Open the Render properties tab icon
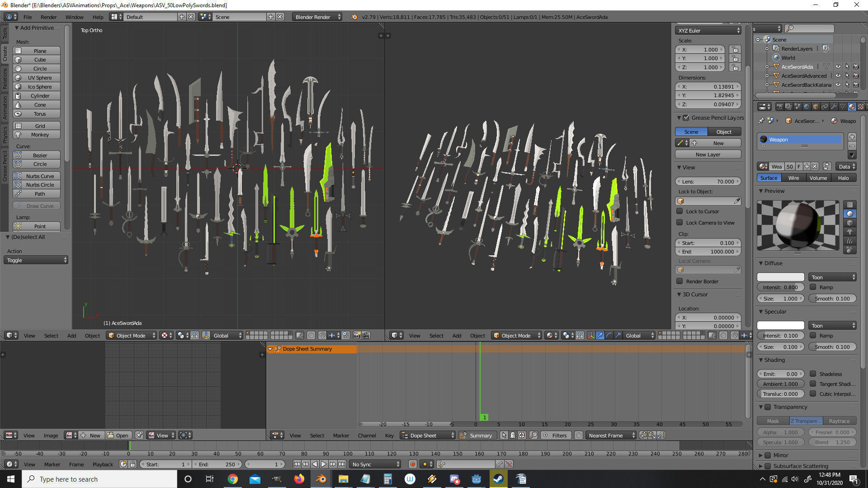The image size is (868, 488). point(779,107)
